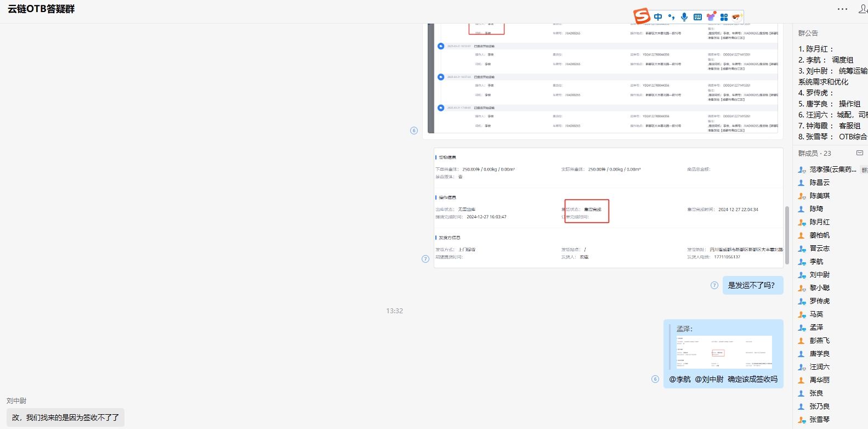The height and width of the screenshot is (429, 868).
Task: Click the @李航 mention in message
Action: click(x=680, y=379)
